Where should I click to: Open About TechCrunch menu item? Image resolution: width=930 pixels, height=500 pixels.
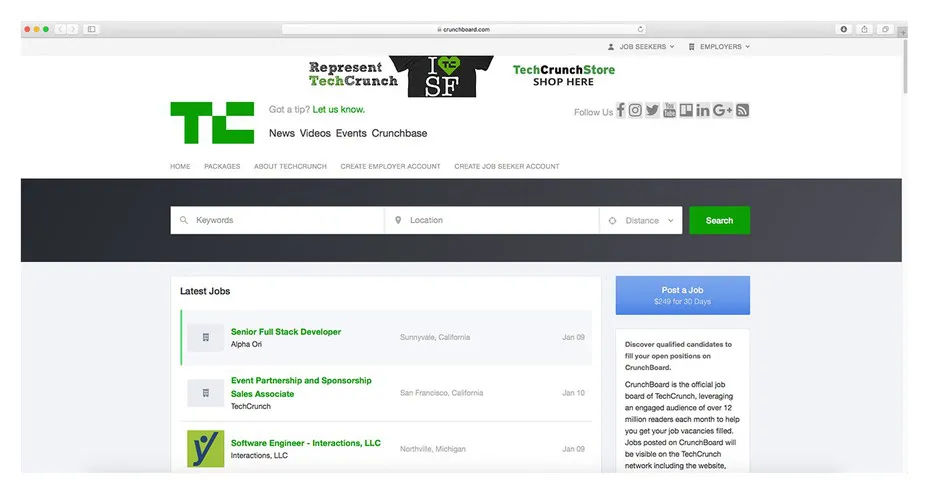(291, 167)
